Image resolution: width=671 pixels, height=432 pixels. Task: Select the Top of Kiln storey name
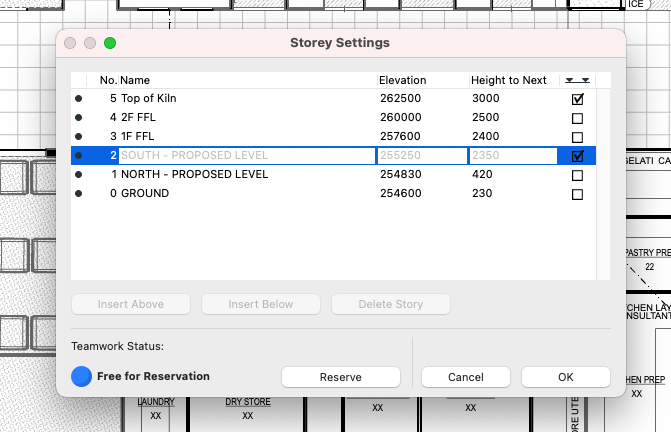point(148,98)
